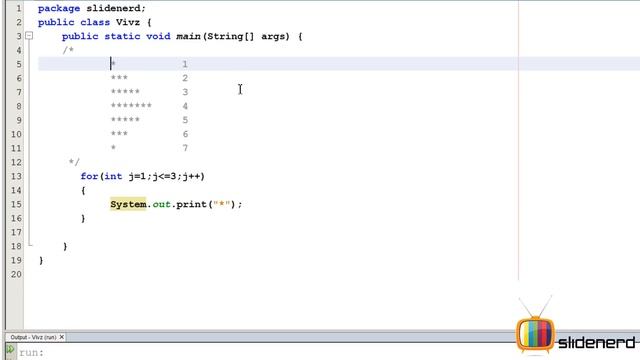The image size is (640, 360).
Task: Click 'public class' keywords on line 2
Action: point(74,22)
